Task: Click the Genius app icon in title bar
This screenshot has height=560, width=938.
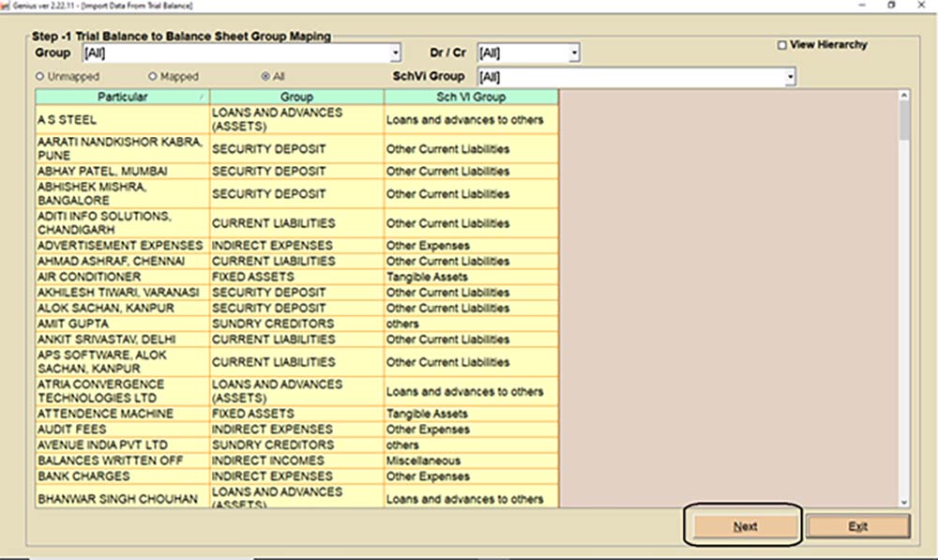Action: tap(6, 5)
